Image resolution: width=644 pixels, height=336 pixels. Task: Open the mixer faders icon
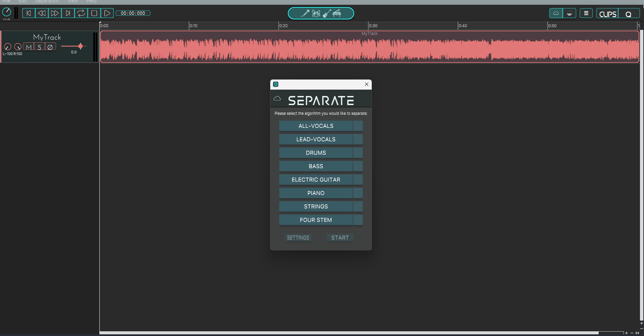pos(570,13)
